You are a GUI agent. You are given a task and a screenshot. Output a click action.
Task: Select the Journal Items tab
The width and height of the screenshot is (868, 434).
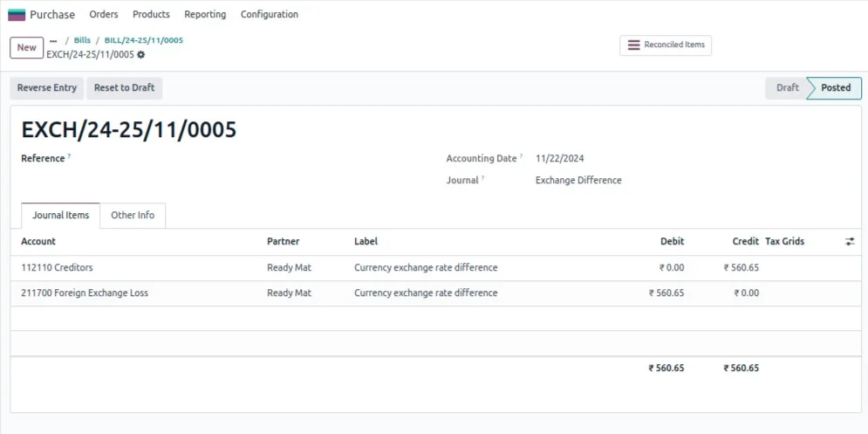pyautogui.click(x=60, y=215)
